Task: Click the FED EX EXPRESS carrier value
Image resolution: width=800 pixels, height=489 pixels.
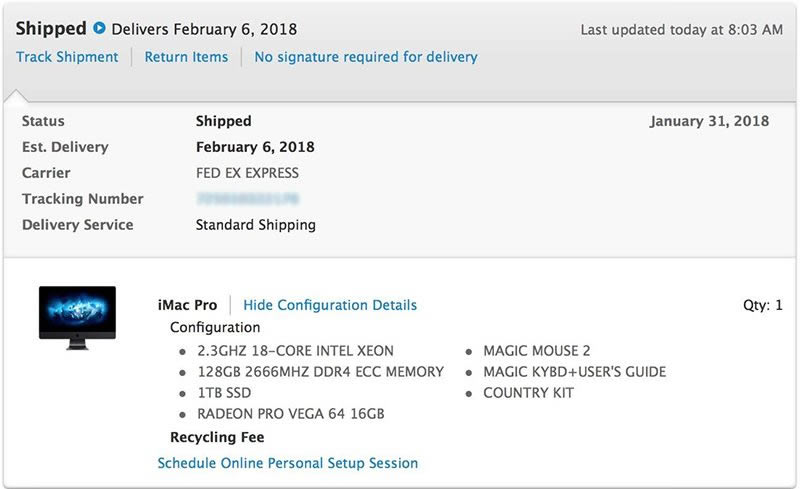Action: coord(247,173)
